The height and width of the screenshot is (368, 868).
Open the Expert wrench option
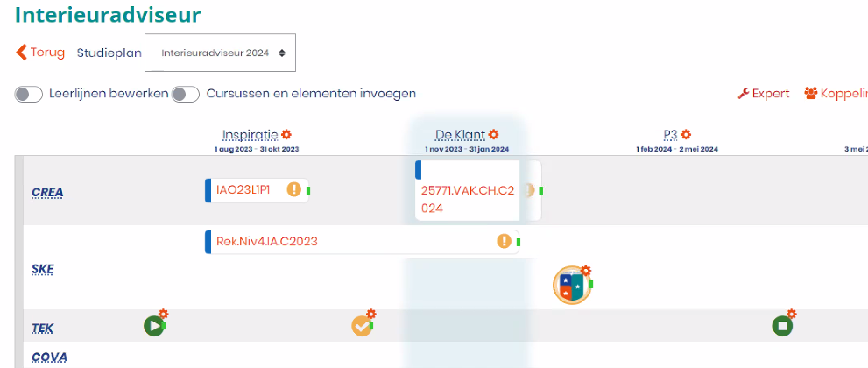pos(764,94)
